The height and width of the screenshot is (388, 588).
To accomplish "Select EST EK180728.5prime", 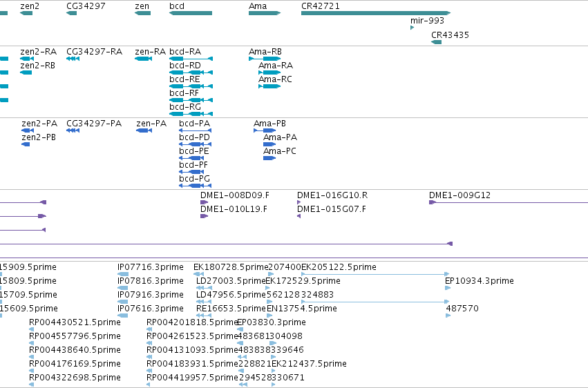I will click(199, 275).
